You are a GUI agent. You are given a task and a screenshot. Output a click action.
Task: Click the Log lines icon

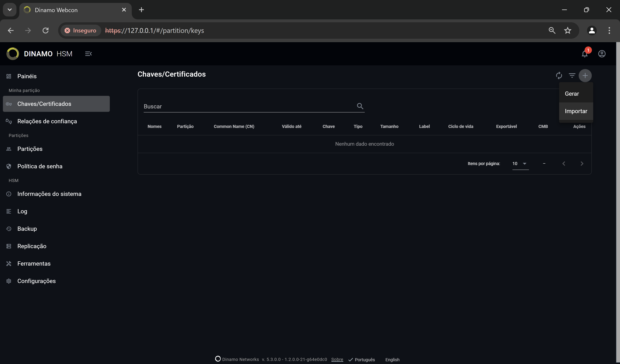[x=9, y=211]
